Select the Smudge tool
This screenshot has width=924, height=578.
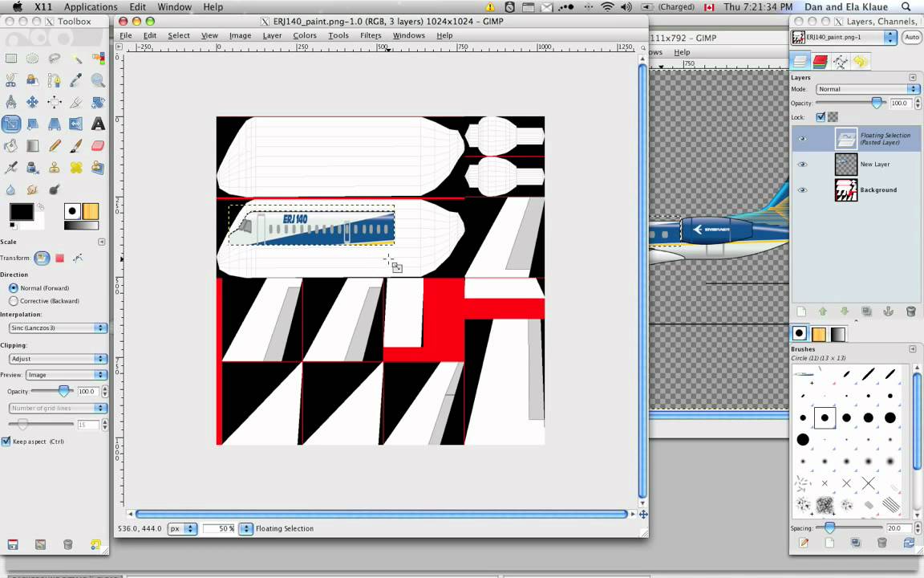coord(32,189)
